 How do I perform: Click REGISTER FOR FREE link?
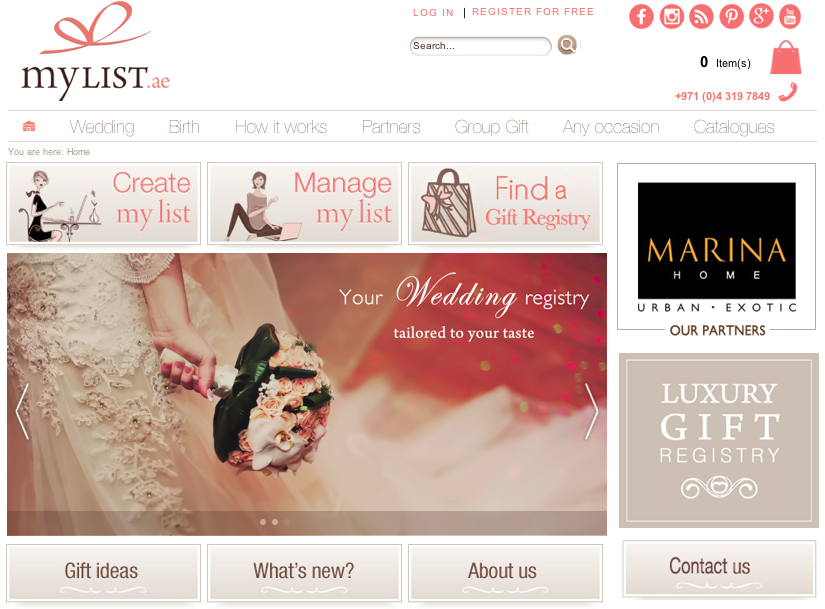532,12
